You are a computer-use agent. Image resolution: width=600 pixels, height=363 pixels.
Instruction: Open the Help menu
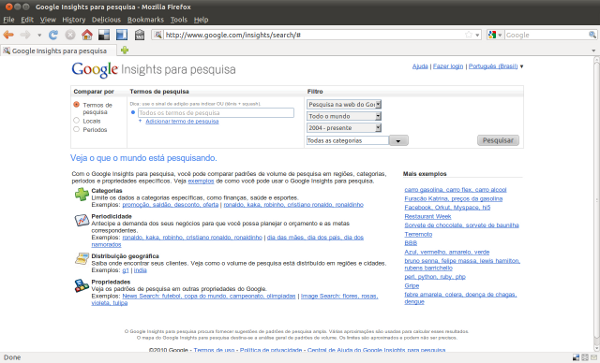coord(201,20)
